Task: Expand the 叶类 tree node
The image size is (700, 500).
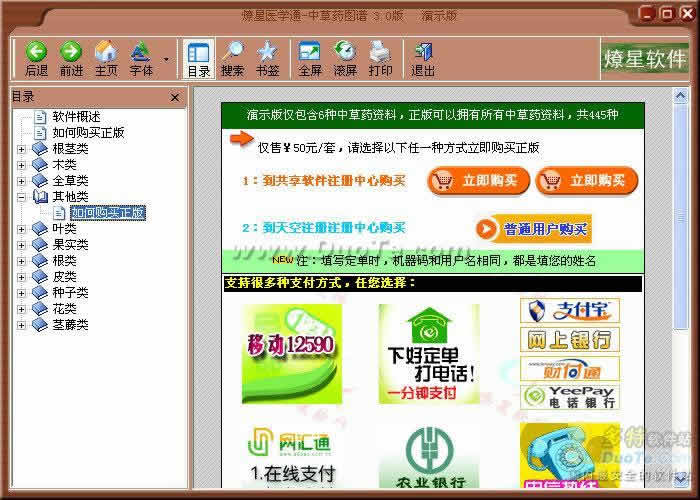Action: click(x=22, y=229)
